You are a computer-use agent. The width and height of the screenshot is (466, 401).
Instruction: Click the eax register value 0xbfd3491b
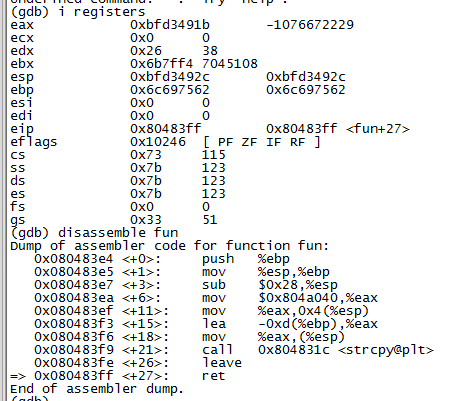point(170,25)
